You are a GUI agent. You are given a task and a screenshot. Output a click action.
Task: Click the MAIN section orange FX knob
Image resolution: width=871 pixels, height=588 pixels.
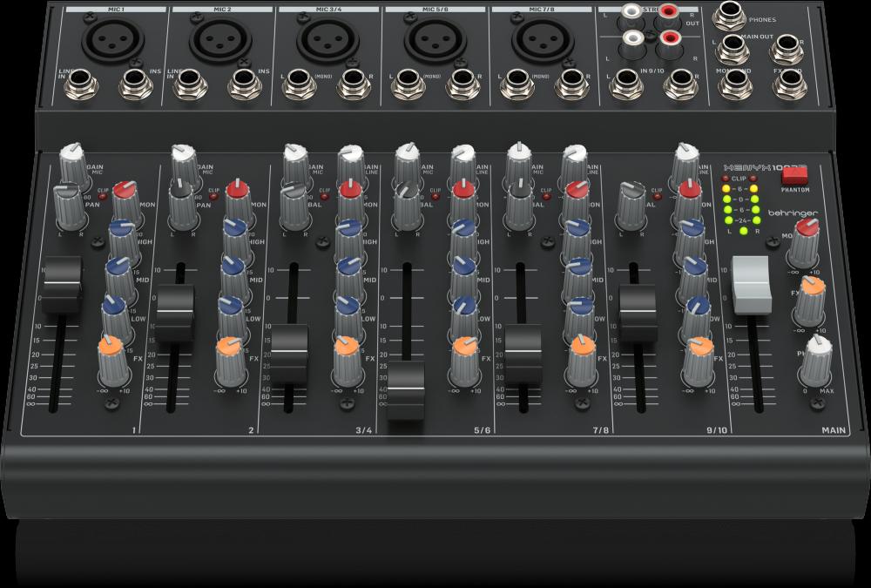(x=811, y=288)
